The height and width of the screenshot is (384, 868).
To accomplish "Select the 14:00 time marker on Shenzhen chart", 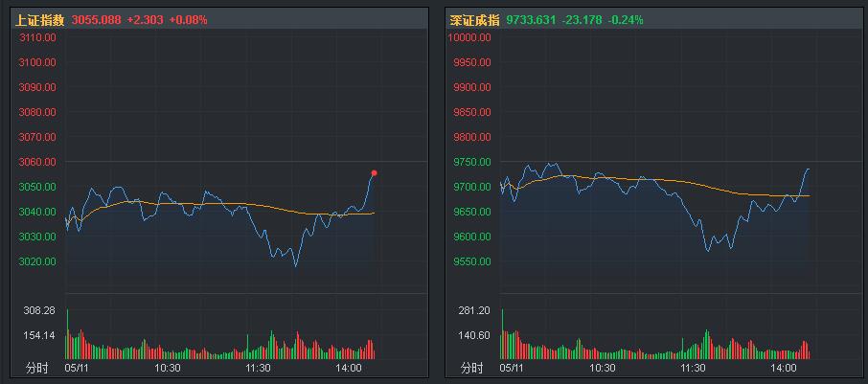I will [x=784, y=368].
